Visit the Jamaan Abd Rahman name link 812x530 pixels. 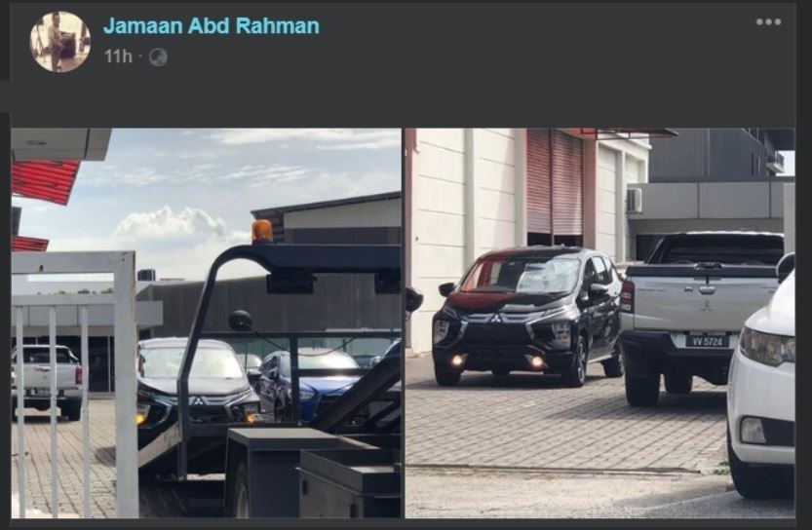coord(212,26)
